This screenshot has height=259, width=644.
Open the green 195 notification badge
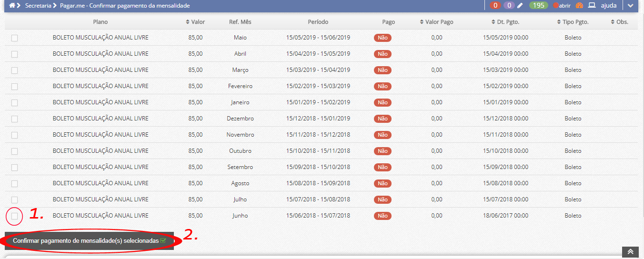(x=538, y=6)
